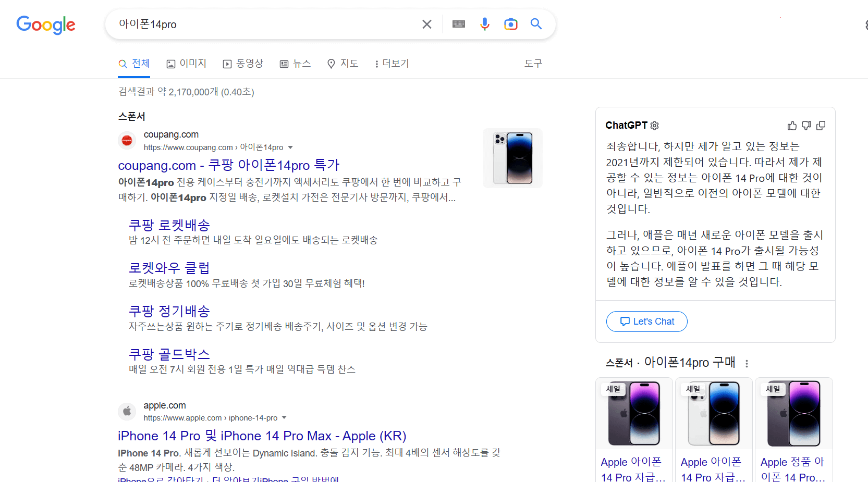The height and width of the screenshot is (482, 868).
Task: Open the 쿠팡 로켓배송 sitelink
Action: coord(169,225)
